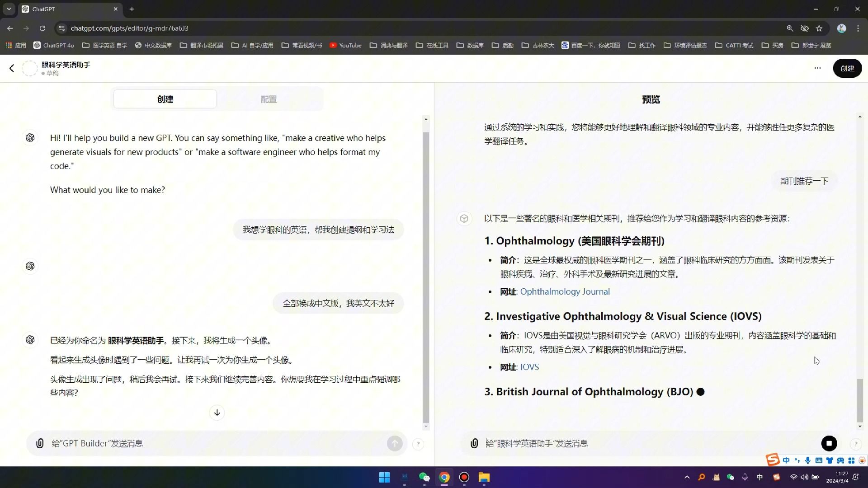Show hidden system tray icons

coord(687,477)
